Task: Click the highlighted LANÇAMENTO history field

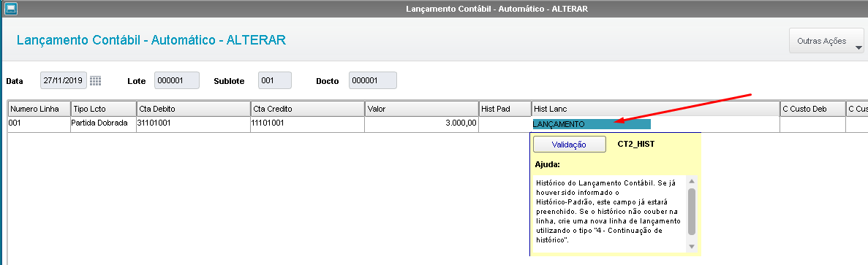Action: tap(592, 124)
